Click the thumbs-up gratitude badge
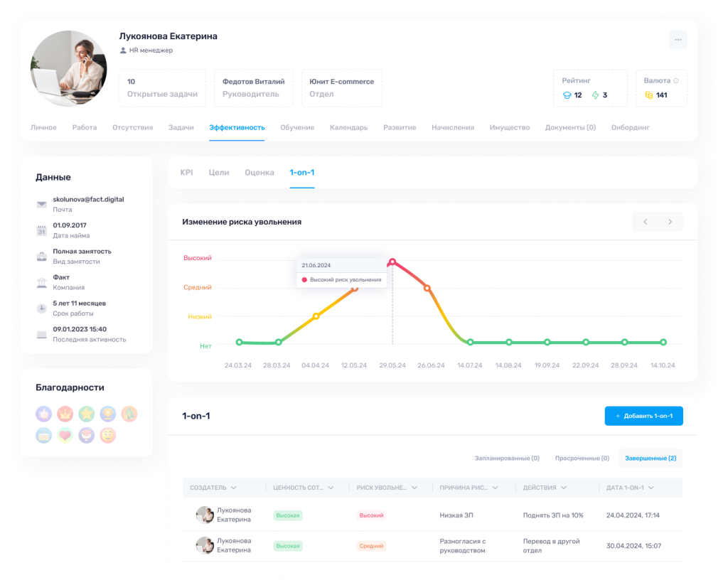Viewport: 728px width, 585px height. (44, 414)
